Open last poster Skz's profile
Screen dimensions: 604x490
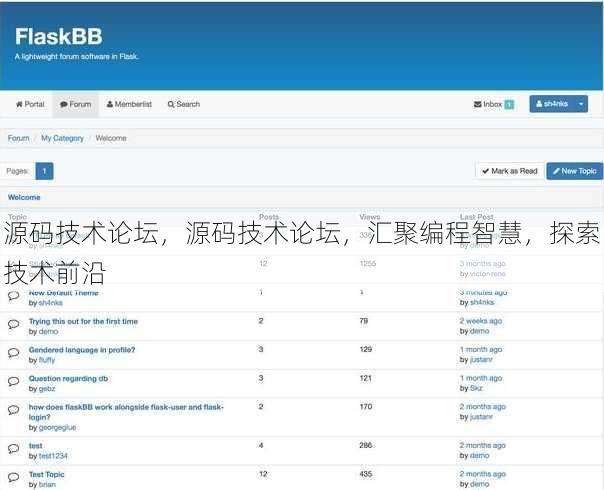pos(476,388)
